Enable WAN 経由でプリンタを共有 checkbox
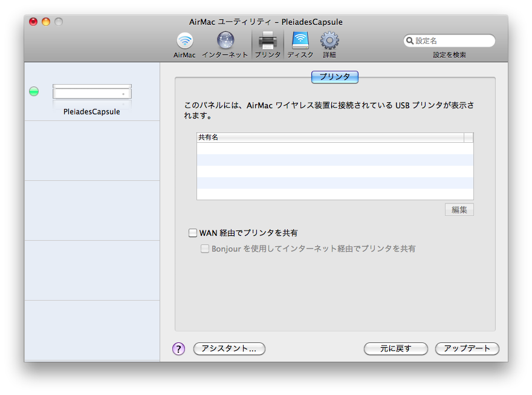Image resolution: width=532 pixels, height=395 pixels. pyautogui.click(x=193, y=233)
